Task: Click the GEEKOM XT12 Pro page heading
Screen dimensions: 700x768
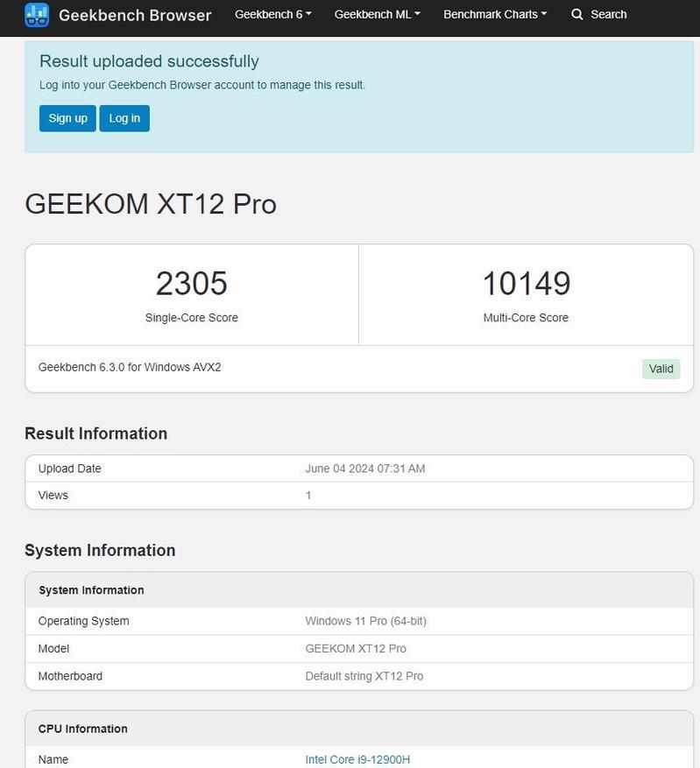Action: pos(151,204)
